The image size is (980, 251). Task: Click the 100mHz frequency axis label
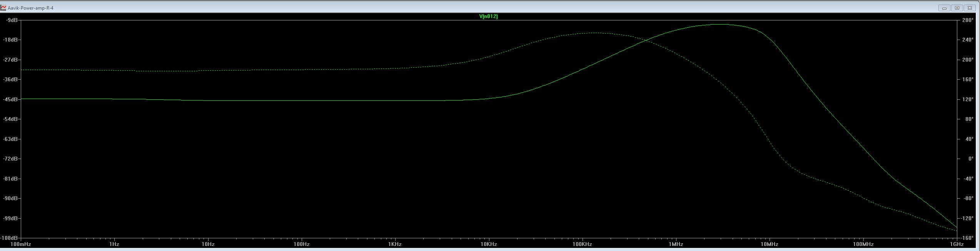click(x=21, y=244)
